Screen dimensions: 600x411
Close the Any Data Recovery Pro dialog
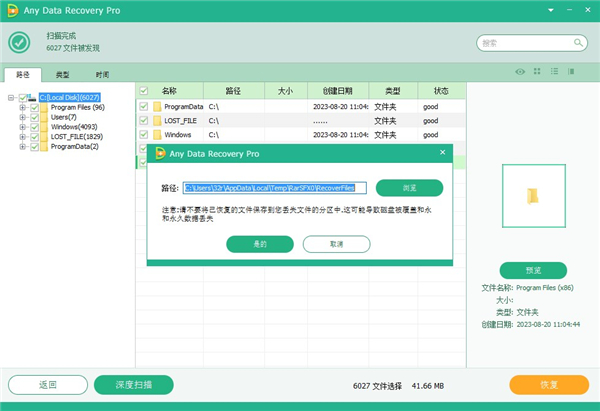(x=443, y=154)
